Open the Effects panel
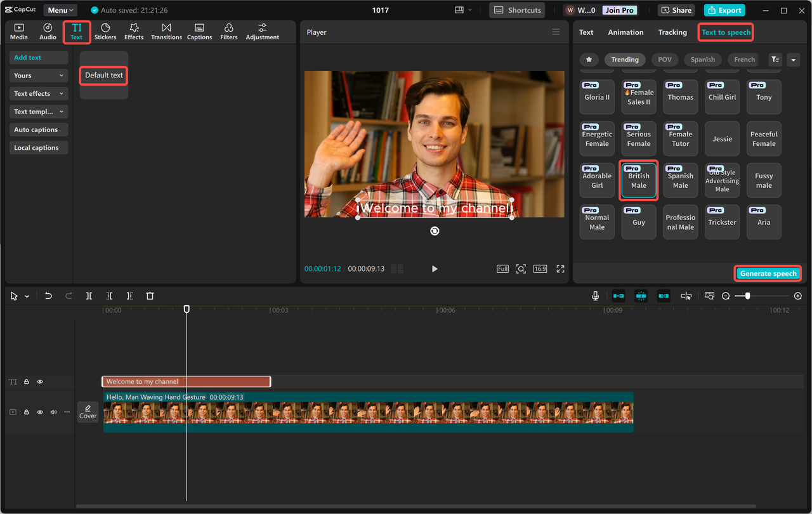This screenshot has height=514, width=812. (x=134, y=31)
